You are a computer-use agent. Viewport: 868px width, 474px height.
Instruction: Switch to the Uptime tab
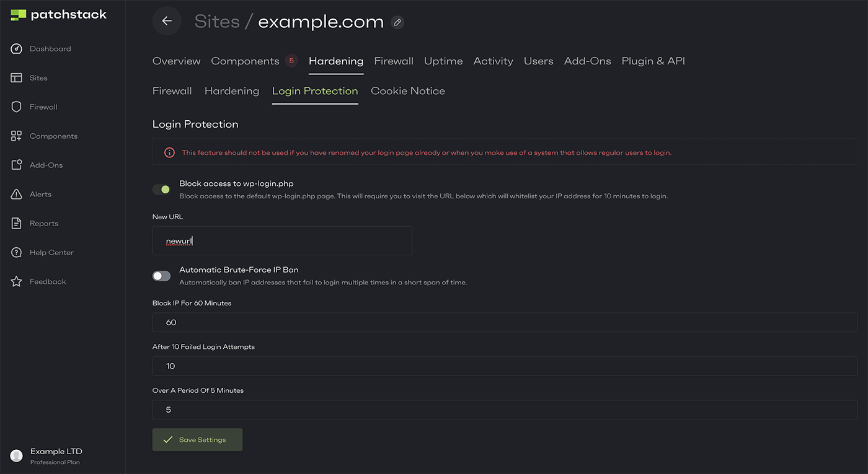tap(443, 61)
